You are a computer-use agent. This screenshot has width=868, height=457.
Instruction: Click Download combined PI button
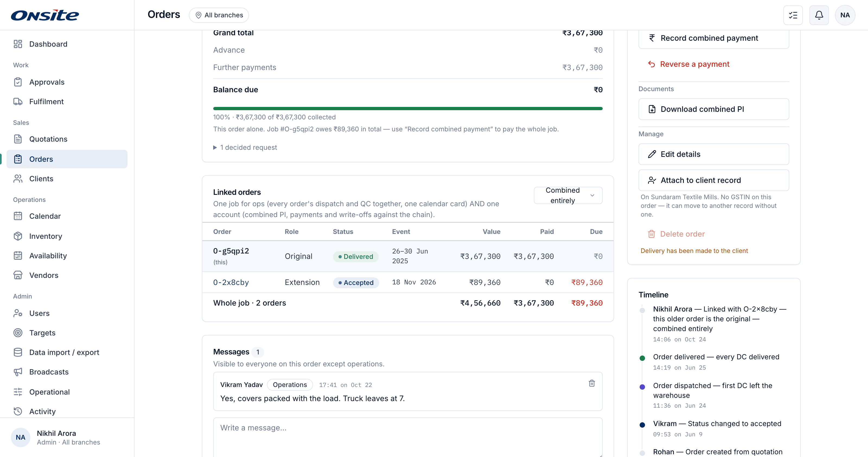tap(714, 109)
